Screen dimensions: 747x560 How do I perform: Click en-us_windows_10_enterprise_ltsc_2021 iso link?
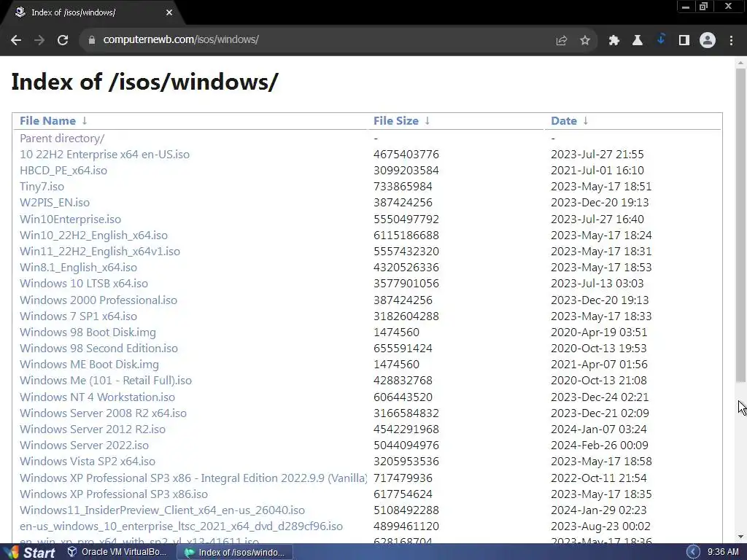point(182,526)
